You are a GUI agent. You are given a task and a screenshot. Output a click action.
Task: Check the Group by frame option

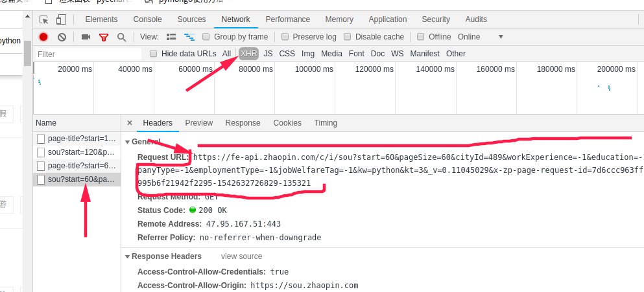point(206,36)
